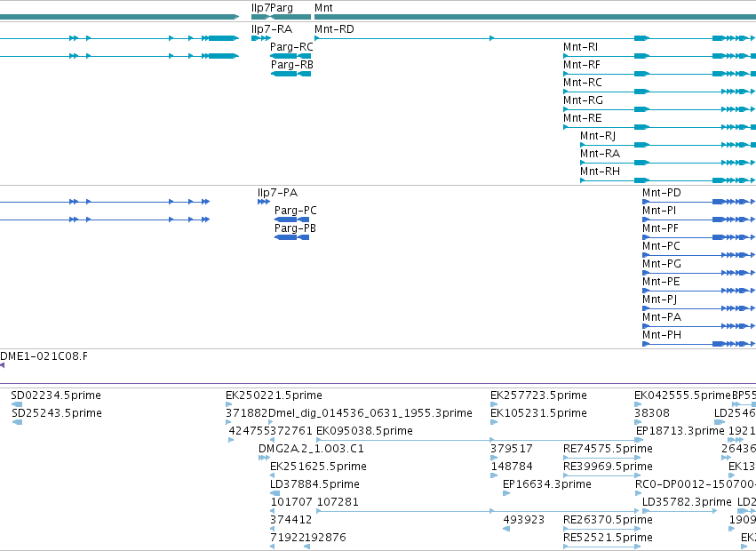This screenshot has height=551, width=756.
Task: Select the Mnt-PF protein label
Action: tap(660, 228)
